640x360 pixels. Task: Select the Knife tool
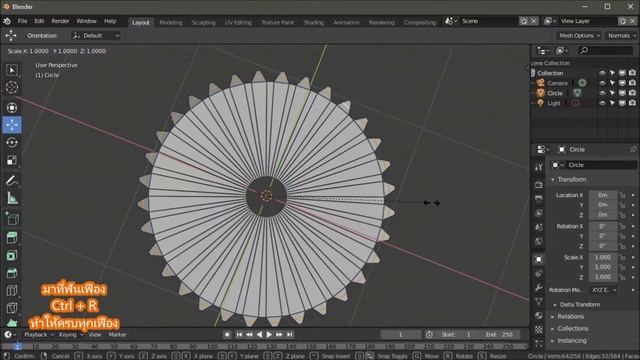pos(12,308)
